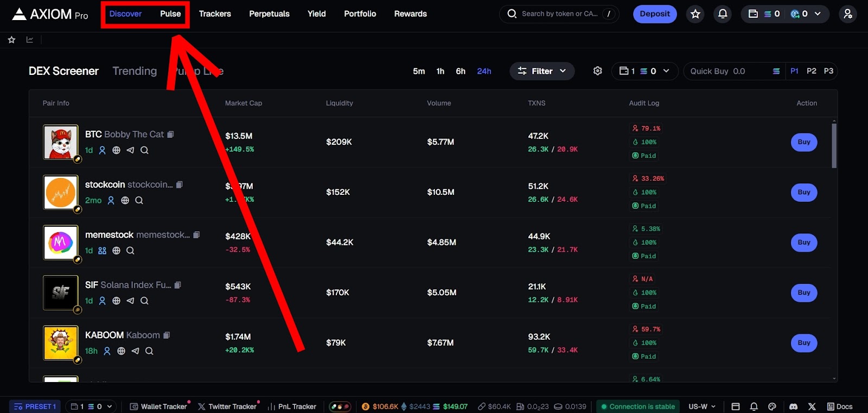This screenshot has height=413, width=868.
Task: Focus the token search field
Action: (x=559, y=14)
